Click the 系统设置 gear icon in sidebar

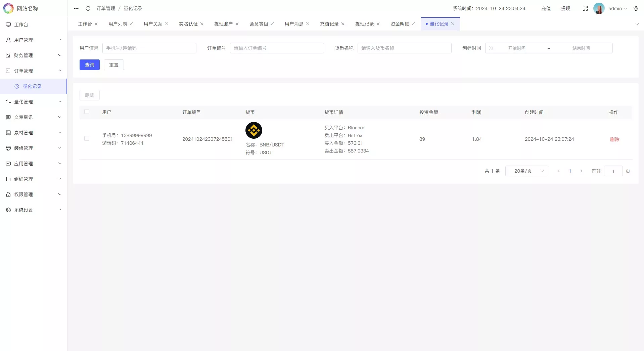[8, 210]
